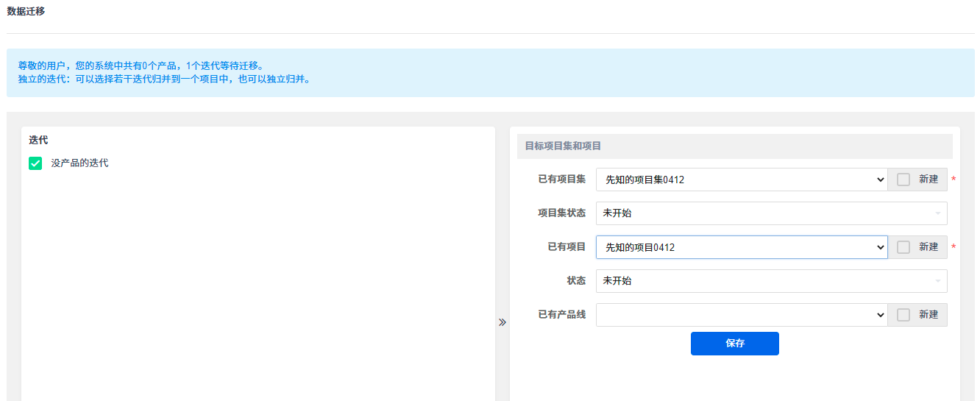Click the 已有产品线 field label
Image resolution: width=980 pixels, height=401 pixels.
[x=562, y=314]
